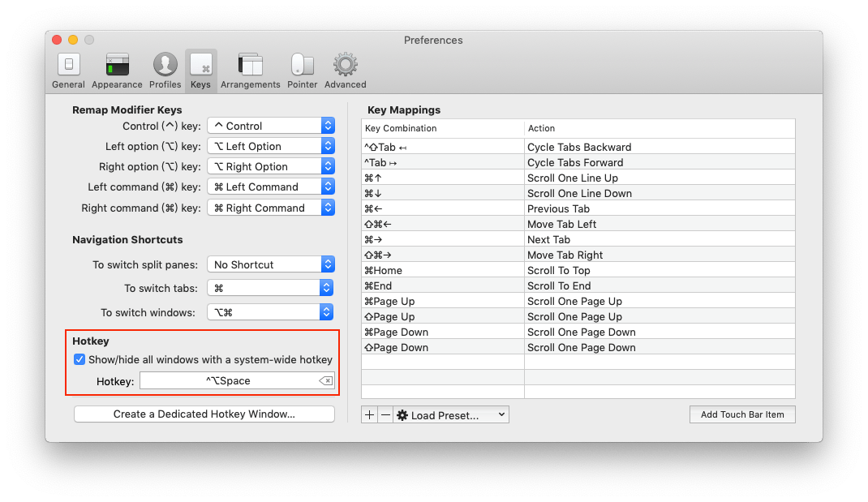
Task: Open the Advanced preferences gear icon
Action: (x=345, y=71)
